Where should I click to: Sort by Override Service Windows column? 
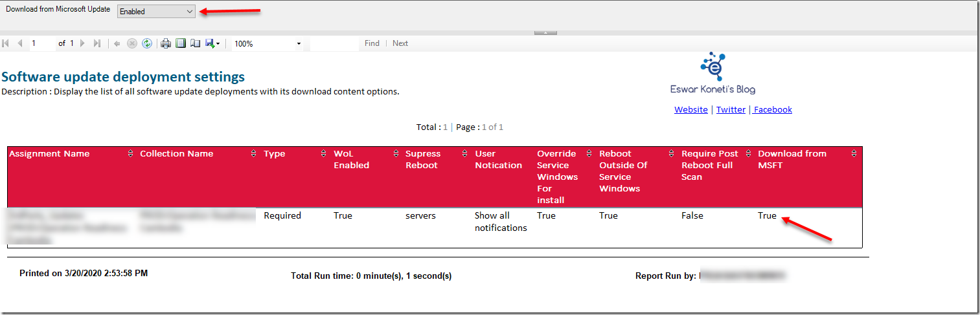[589, 153]
